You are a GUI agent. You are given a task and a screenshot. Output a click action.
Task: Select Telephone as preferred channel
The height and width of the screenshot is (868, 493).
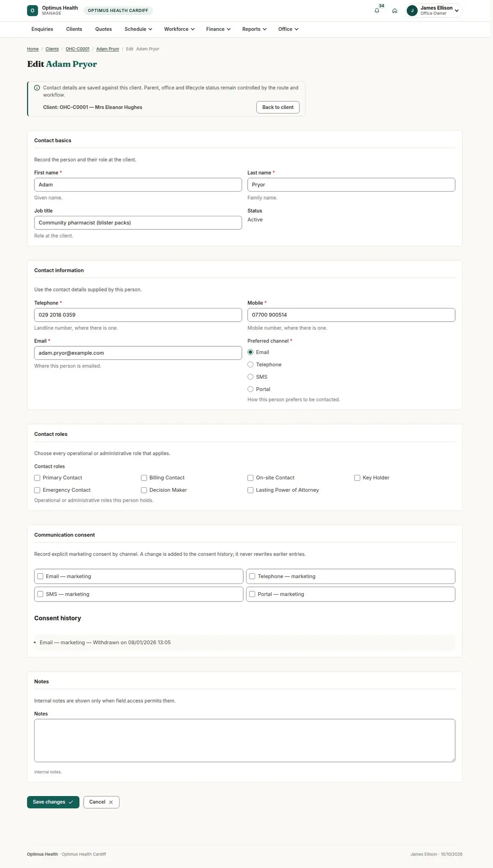[x=250, y=365]
